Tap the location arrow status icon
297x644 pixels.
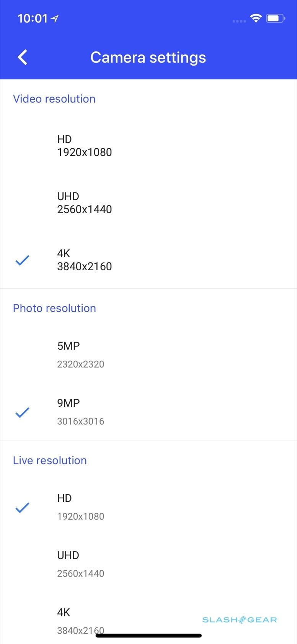coord(55,18)
